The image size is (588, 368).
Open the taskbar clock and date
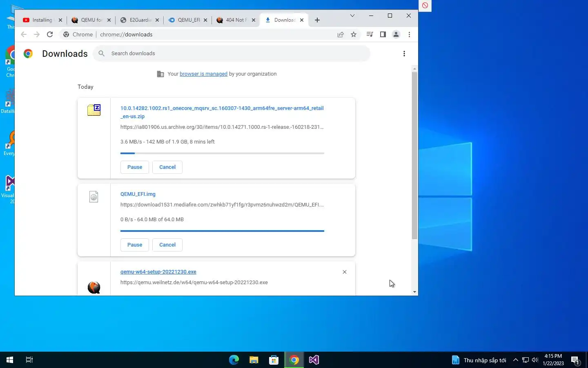tap(553, 360)
